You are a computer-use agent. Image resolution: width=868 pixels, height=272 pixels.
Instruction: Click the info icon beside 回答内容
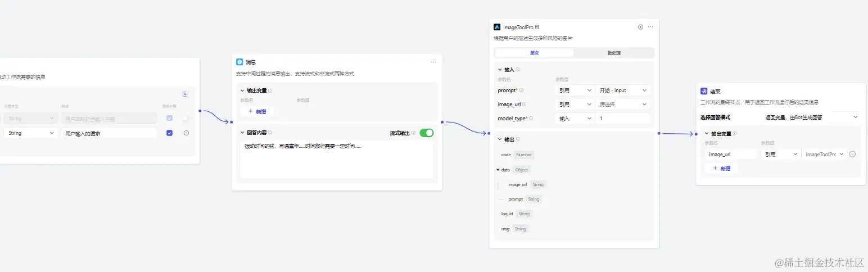click(x=270, y=133)
